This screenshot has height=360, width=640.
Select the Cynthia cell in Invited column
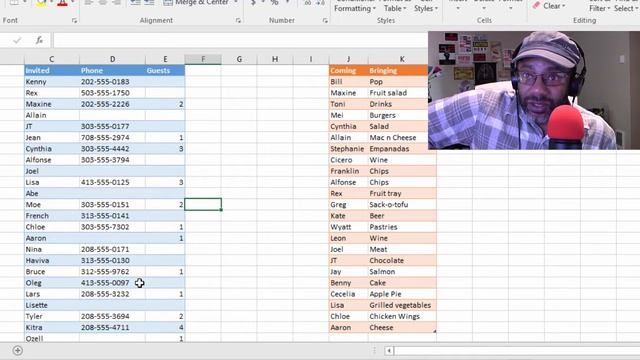click(52, 149)
